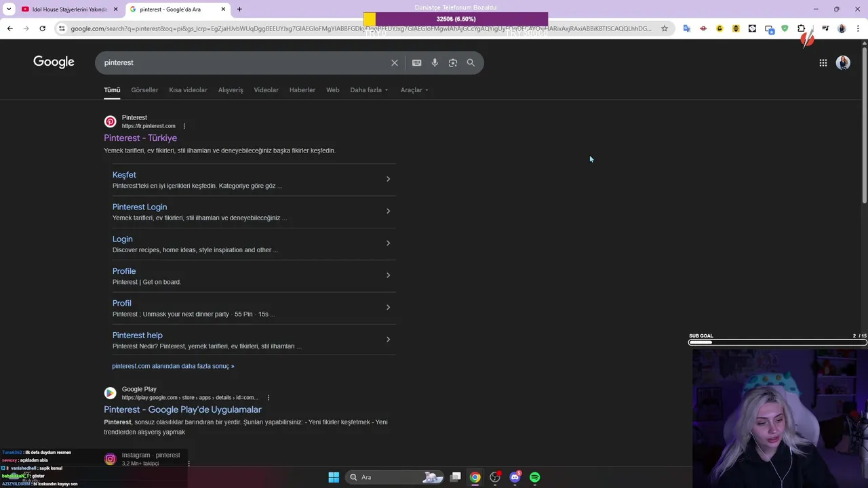The image size is (868, 488).
Task: Open the on-screen keyboard input tool
Action: (416, 62)
